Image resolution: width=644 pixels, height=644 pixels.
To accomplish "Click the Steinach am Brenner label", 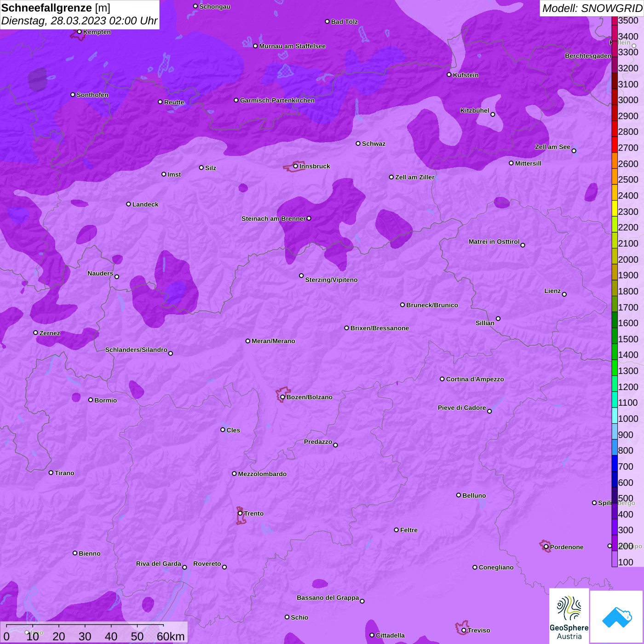I will pyautogui.click(x=274, y=218).
